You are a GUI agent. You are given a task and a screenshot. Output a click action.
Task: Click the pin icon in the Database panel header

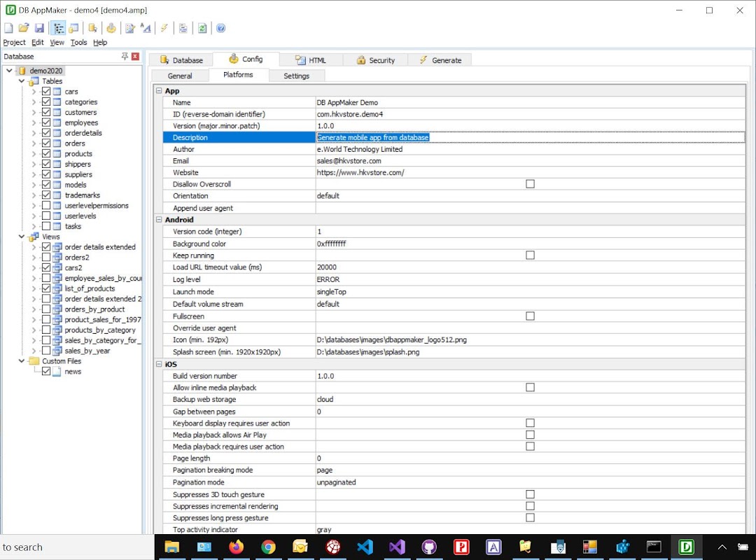click(125, 57)
